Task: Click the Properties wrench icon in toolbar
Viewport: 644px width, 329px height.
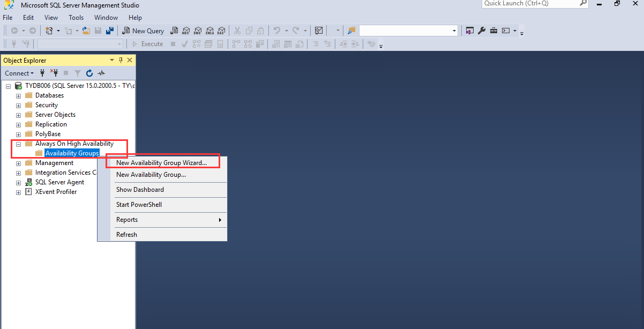Action: click(x=482, y=31)
